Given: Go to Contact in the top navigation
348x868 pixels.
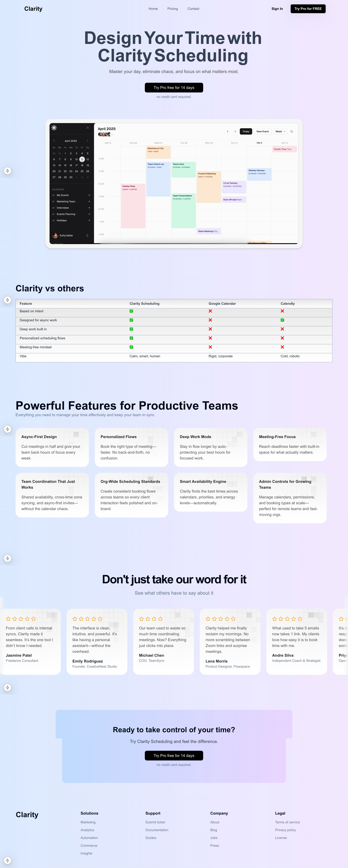Looking at the screenshot, I should coord(193,9).
